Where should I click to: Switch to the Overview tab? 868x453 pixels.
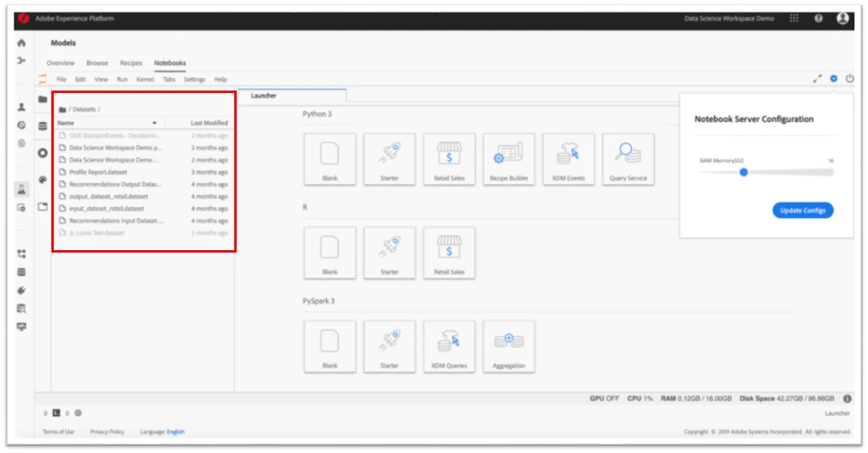pyautogui.click(x=60, y=63)
